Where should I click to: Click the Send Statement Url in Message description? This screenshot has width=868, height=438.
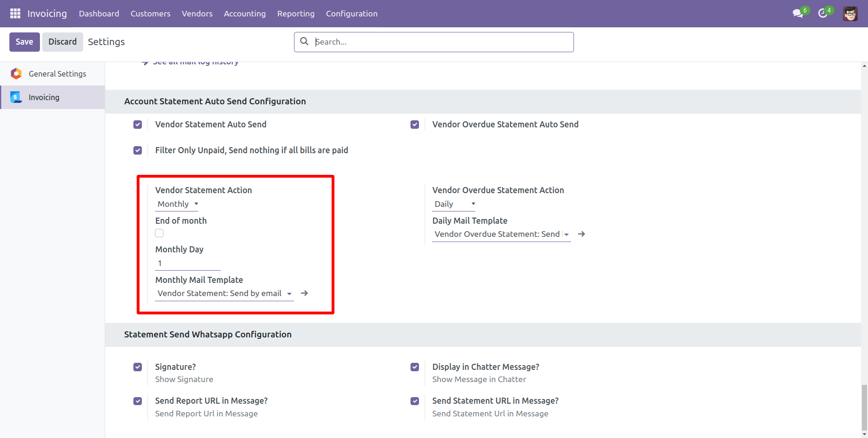pyautogui.click(x=490, y=414)
